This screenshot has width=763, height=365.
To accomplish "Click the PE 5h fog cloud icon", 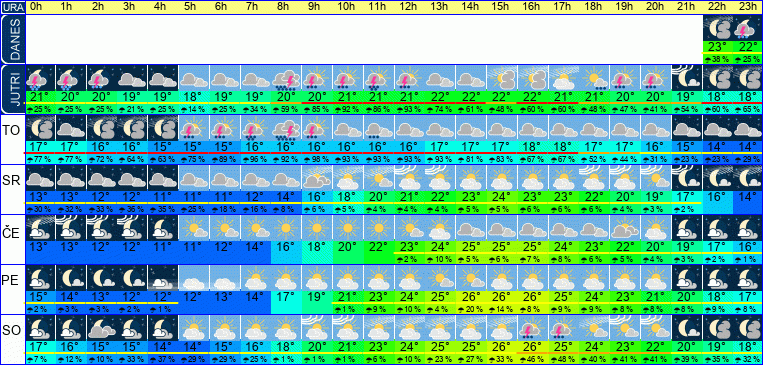I will click(194, 278).
